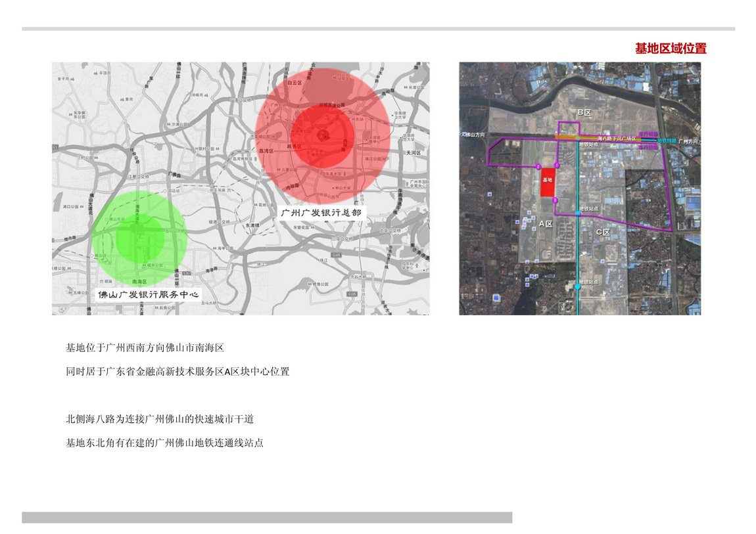756x534 pixels.
Task: Click the 天河区 label on the map
Action: tap(413, 152)
